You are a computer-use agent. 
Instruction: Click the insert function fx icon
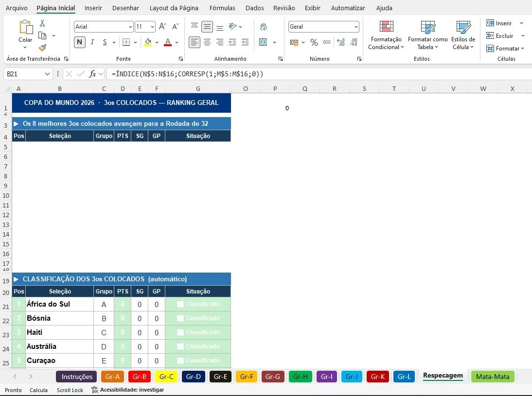pyautogui.click(x=92, y=74)
